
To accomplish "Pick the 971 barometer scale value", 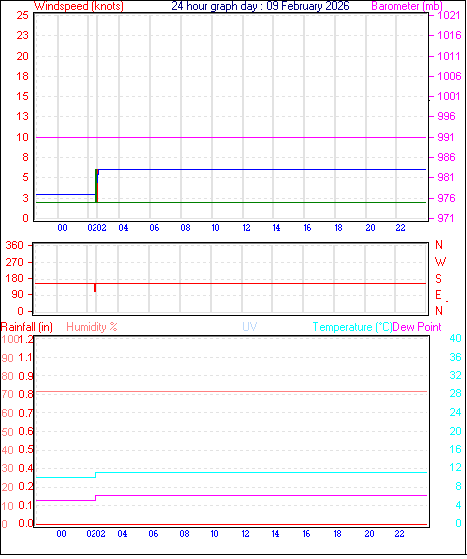I will click(x=446, y=218).
